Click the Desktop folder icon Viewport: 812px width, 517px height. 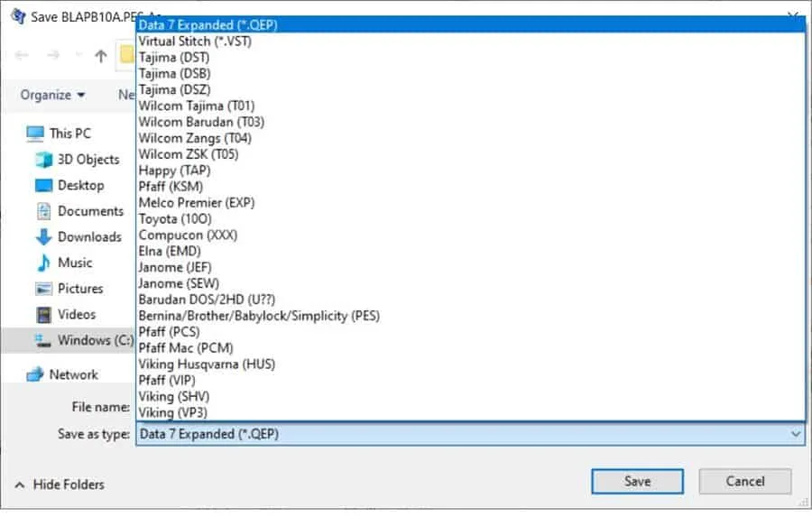point(43,186)
